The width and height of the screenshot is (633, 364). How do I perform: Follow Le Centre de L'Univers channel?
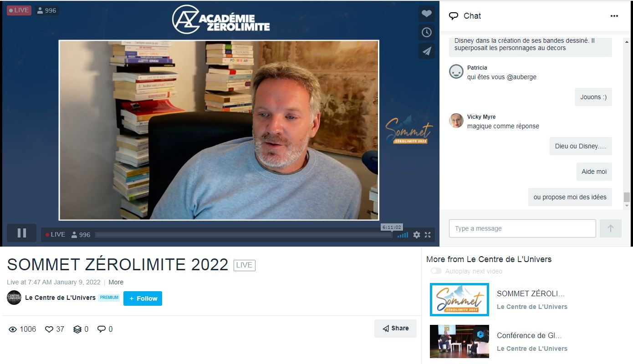coord(143,298)
